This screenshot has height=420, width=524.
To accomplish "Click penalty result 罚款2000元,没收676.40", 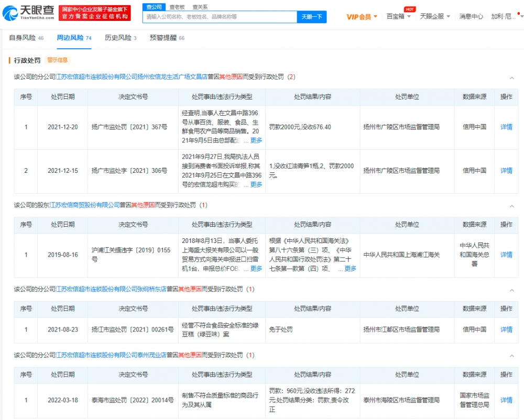I will [300, 127].
